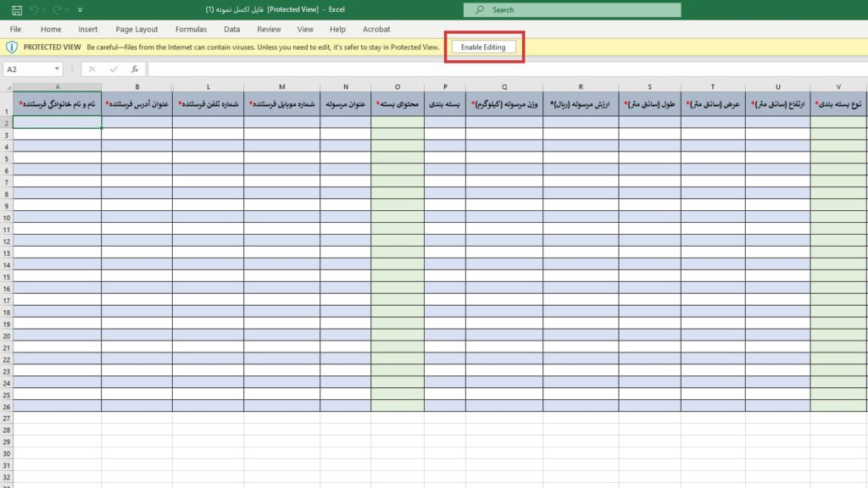This screenshot has width=868, height=488.
Task: Open the Formulas ribbon tab
Action: click(191, 29)
